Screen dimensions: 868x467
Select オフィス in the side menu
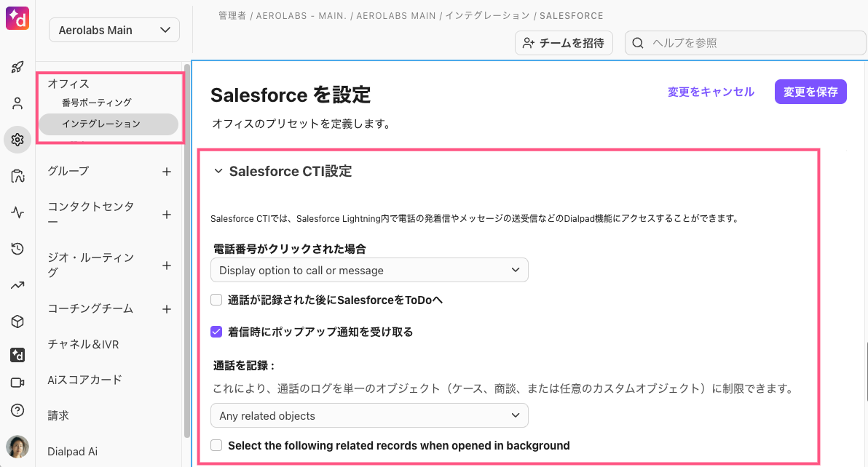pos(68,84)
